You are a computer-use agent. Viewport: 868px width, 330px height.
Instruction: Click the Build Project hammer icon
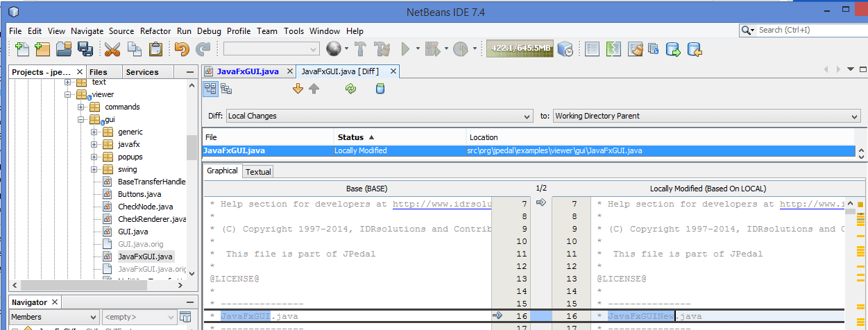click(360, 49)
